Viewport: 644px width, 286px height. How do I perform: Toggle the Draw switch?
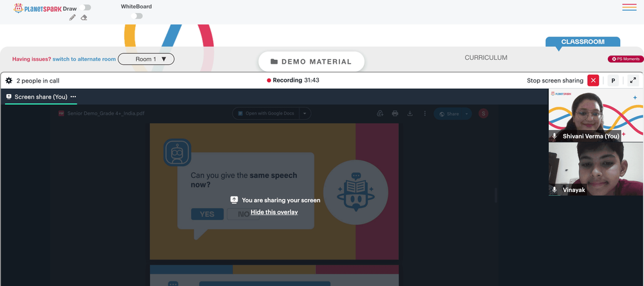click(86, 7)
